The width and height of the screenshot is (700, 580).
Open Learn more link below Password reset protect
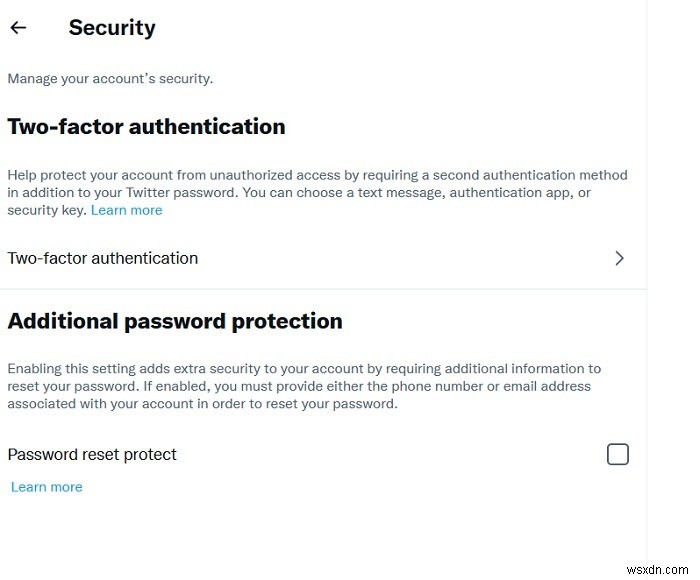coord(47,487)
